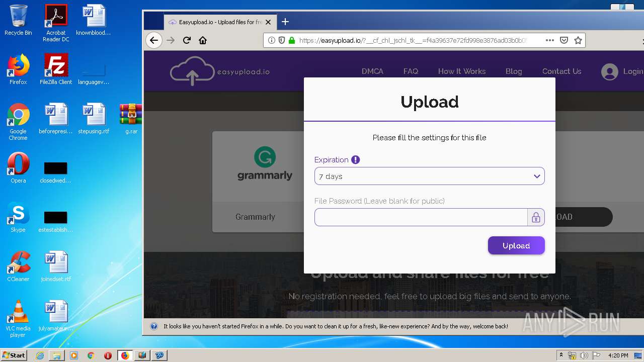Viewport: 644px width, 362px height.
Task: Bookmark this page with star
Action: [578, 40]
